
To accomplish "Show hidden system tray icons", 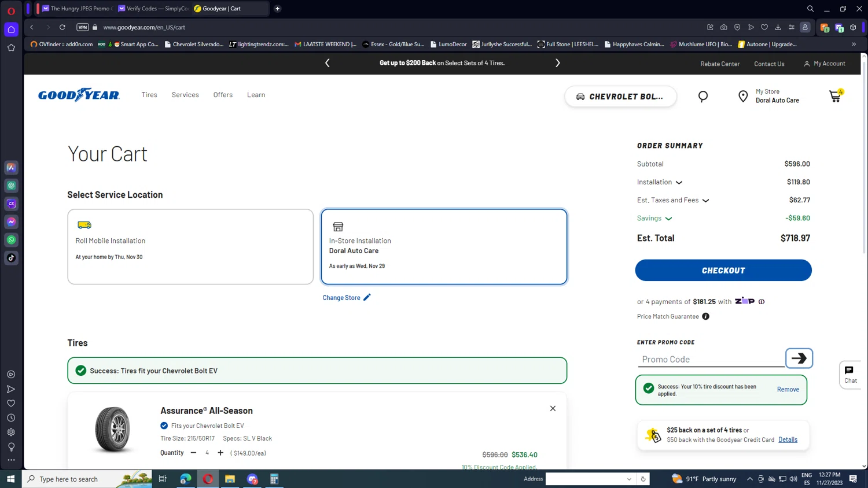I will click(750, 479).
